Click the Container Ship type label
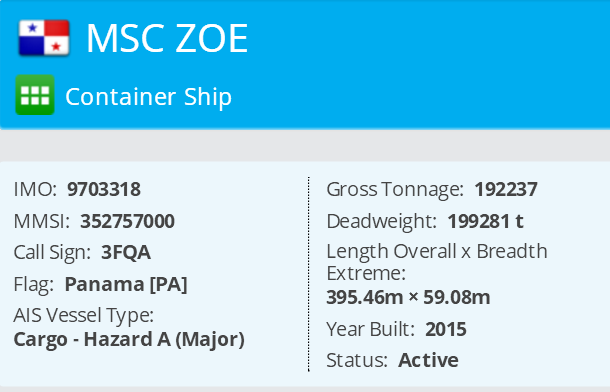This screenshot has height=392, width=610. (x=149, y=96)
